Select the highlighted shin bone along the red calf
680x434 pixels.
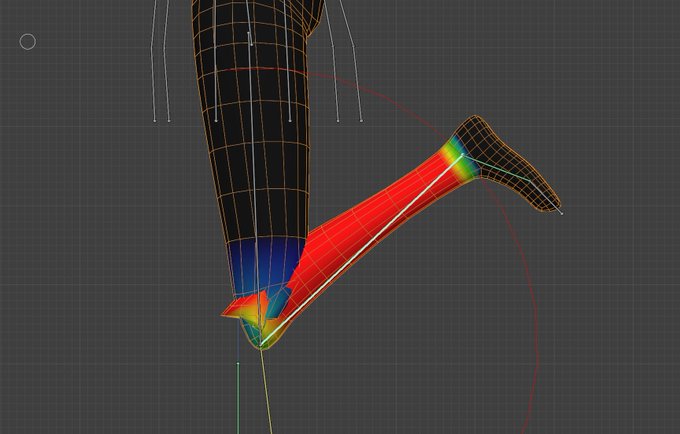[x=362, y=249]
